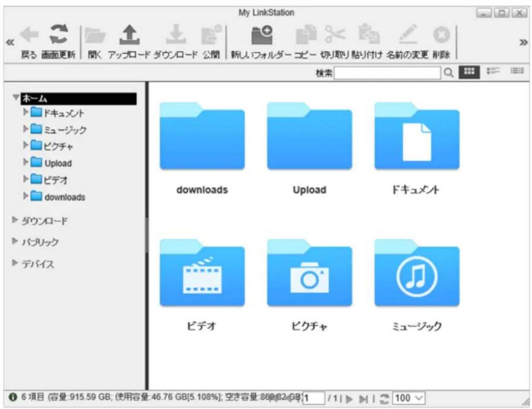The height and width of the screenshot is (409, 532).
Task: Click the ダウンロード download icon
Action: click(x=176, y=34)
